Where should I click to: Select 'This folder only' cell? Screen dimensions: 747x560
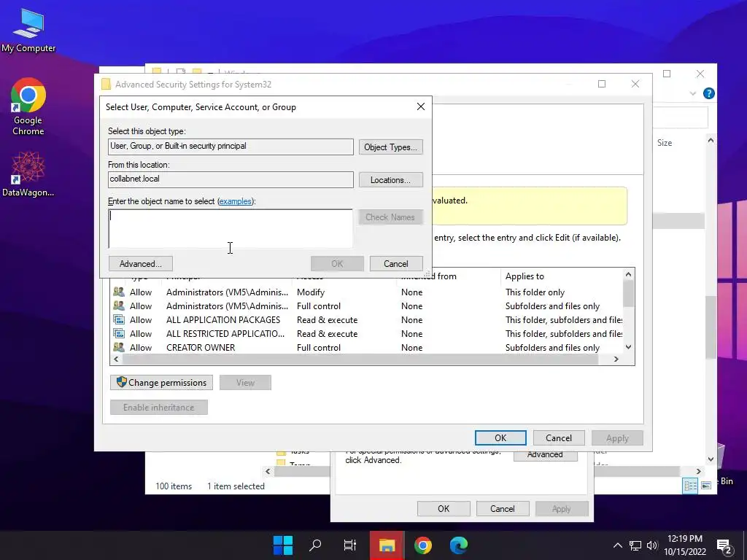tap(535, 292)
